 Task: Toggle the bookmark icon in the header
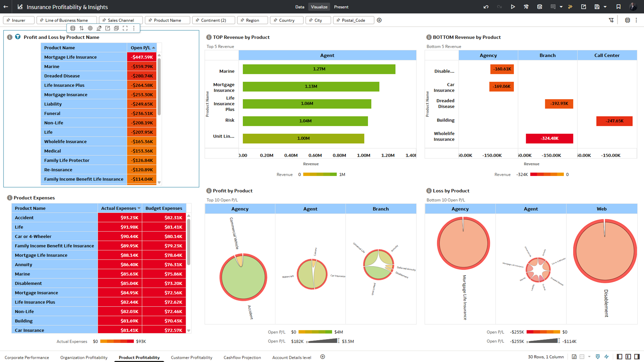[x=618, y=7]
